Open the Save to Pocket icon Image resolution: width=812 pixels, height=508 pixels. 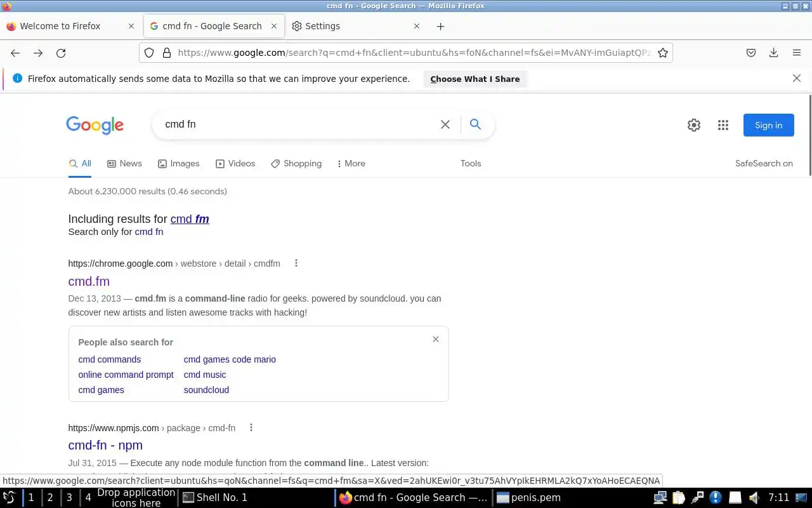click(751, 53)
